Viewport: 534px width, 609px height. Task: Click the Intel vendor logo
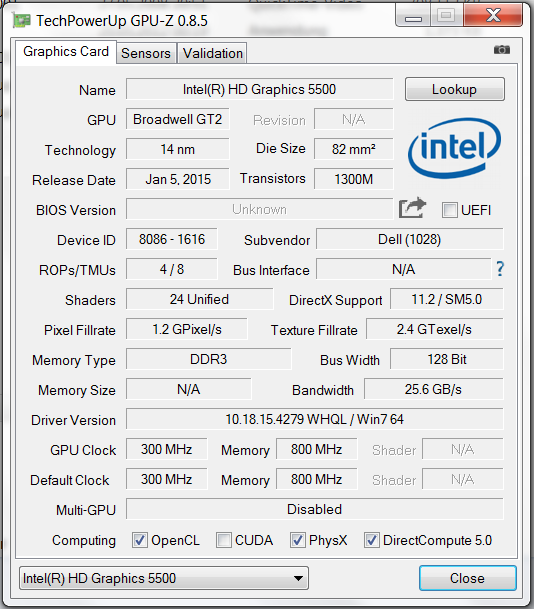tap(454, 148)
